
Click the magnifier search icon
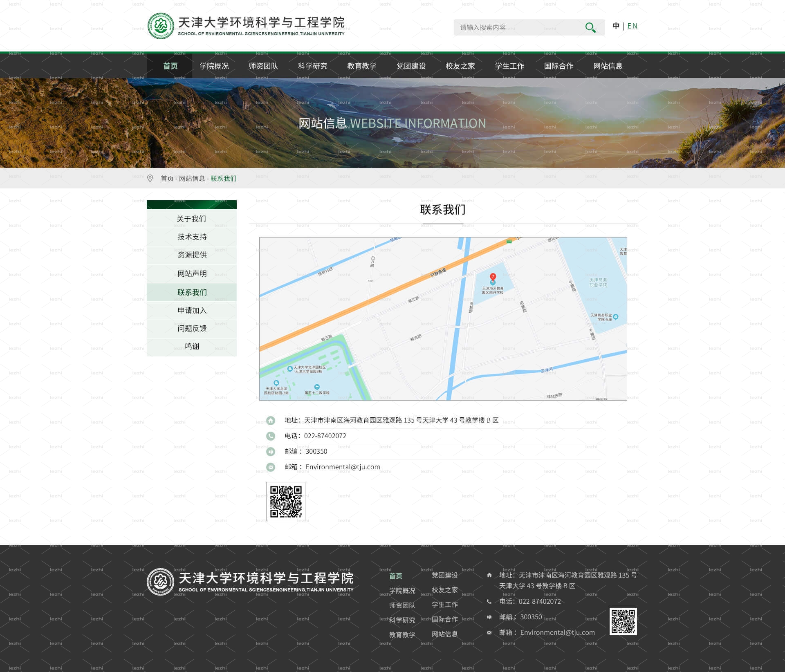(x=590, y=27)
